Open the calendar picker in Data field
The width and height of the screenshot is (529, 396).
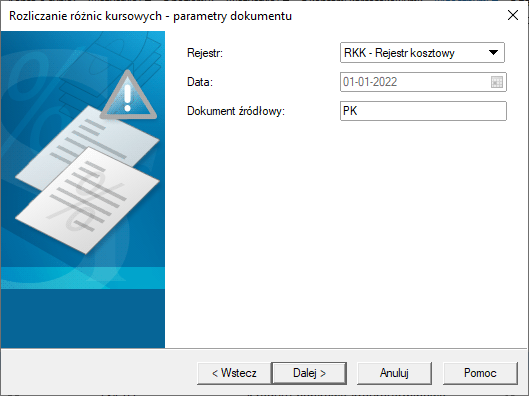tap(497, 82)
